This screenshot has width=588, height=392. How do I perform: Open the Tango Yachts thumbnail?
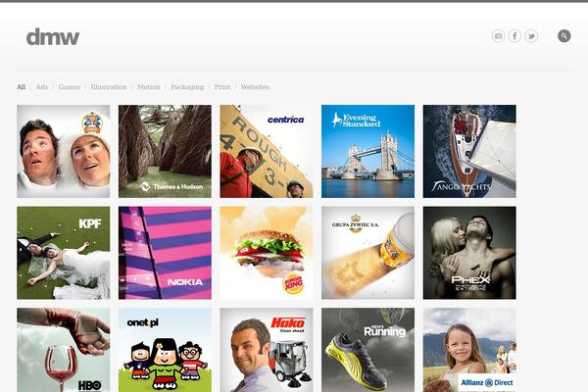pos(469,151)
